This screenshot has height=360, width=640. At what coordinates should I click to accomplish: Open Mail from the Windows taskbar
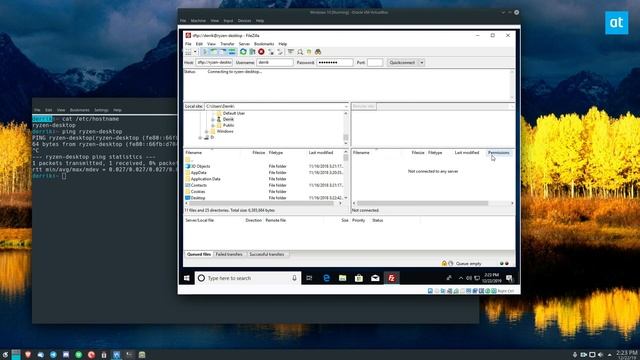[x=375, y=278]
